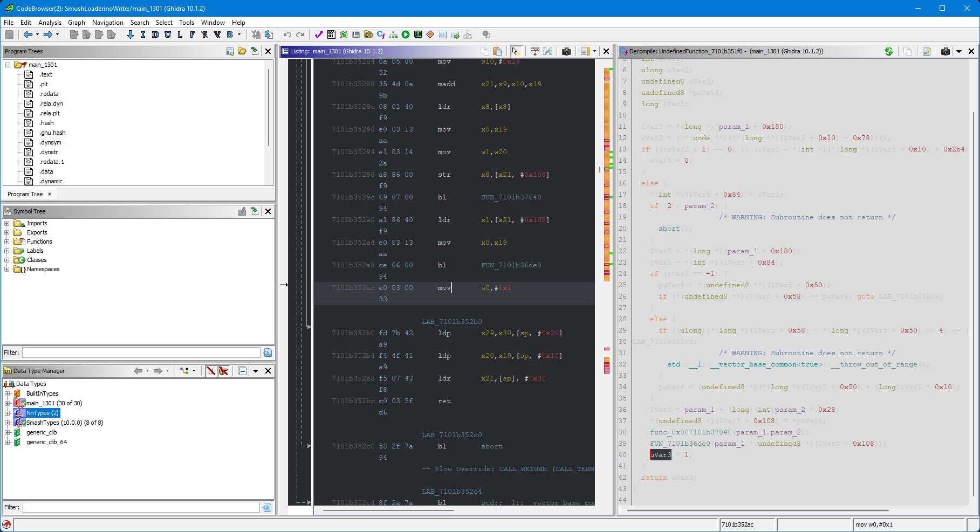Expand the BuiltInTypes data type archive
The image size is (980, 532).
coord(8,393)
